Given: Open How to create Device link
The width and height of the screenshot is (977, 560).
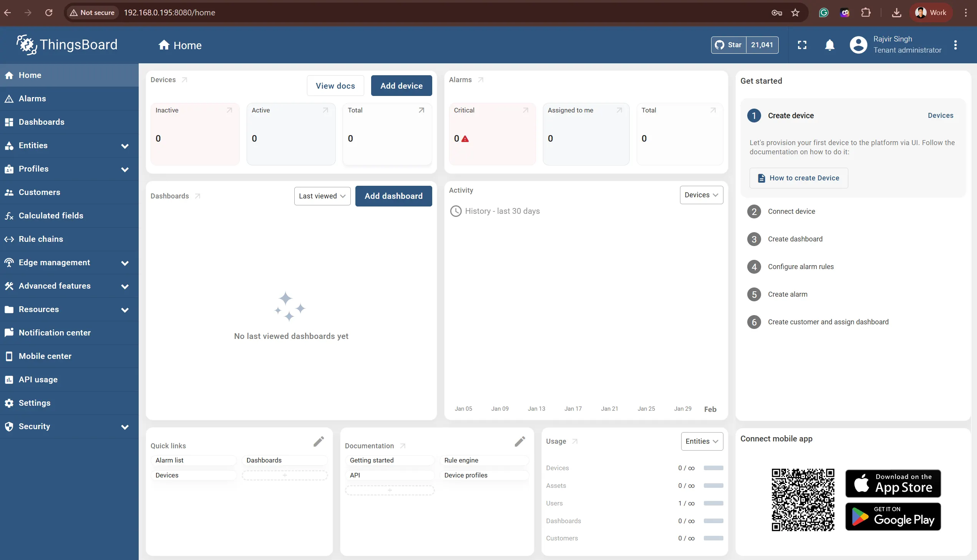Looking at the screenshot, I should [x=798, y=178].
